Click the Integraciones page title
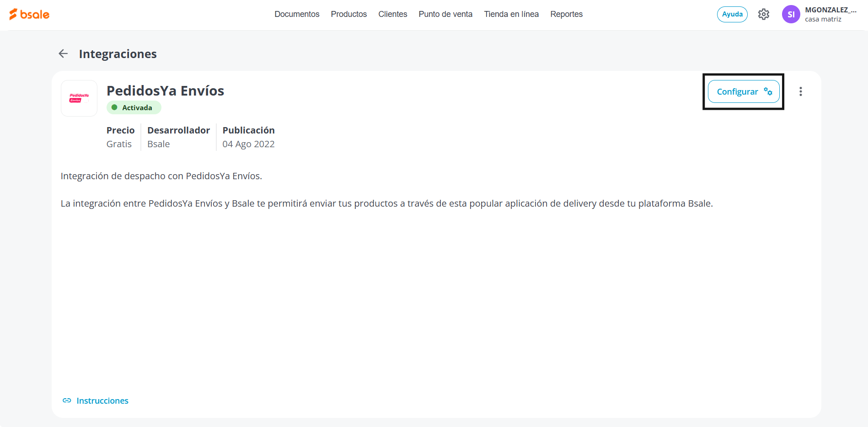This screenshot has height=427, width=868. 118,54
